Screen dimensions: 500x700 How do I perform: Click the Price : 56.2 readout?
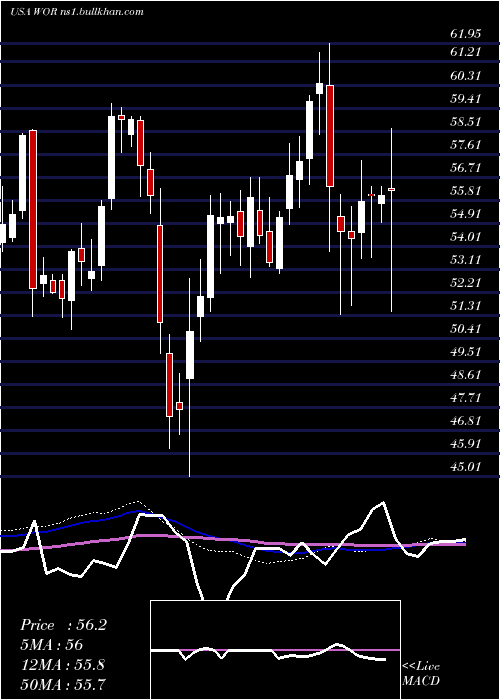(x=63, y=625)
